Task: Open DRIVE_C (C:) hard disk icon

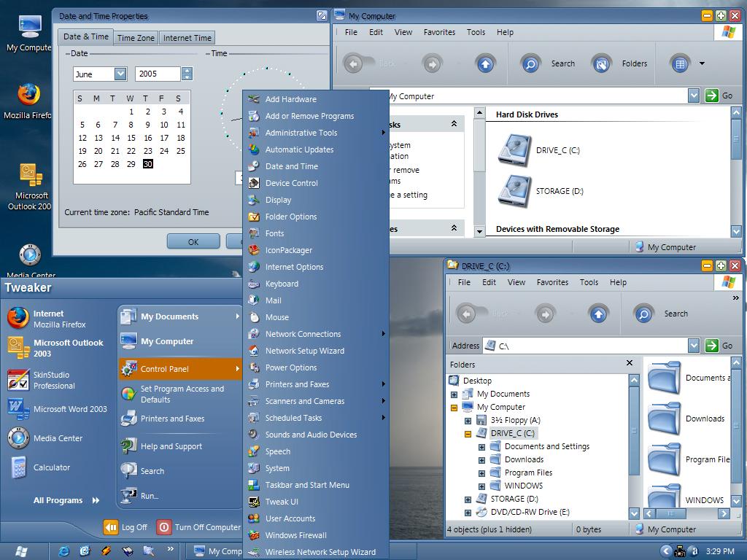Action: click(515, 150)
